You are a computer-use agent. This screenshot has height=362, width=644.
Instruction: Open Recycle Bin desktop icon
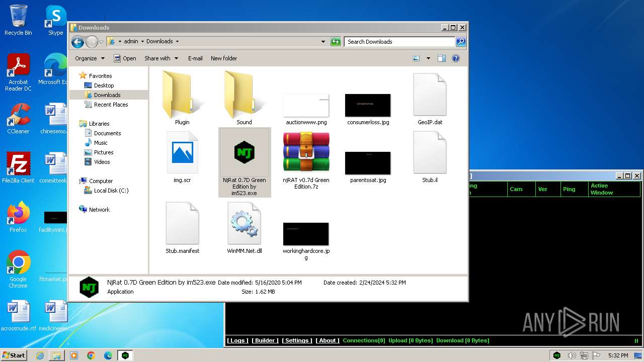point(18,20)
